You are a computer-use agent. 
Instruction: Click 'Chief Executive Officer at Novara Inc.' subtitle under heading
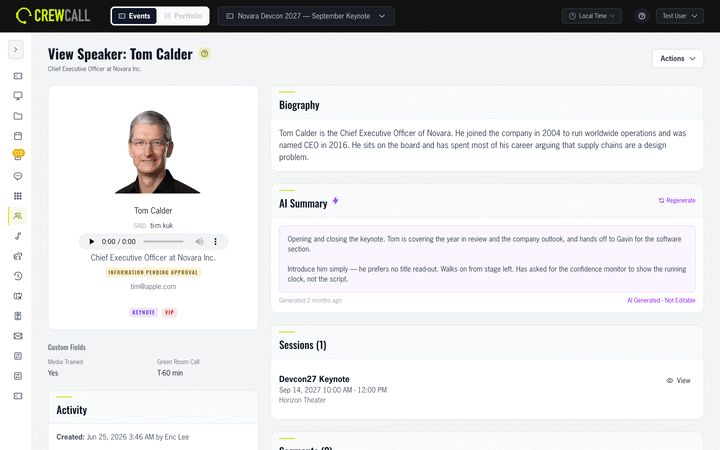[95, 69]
